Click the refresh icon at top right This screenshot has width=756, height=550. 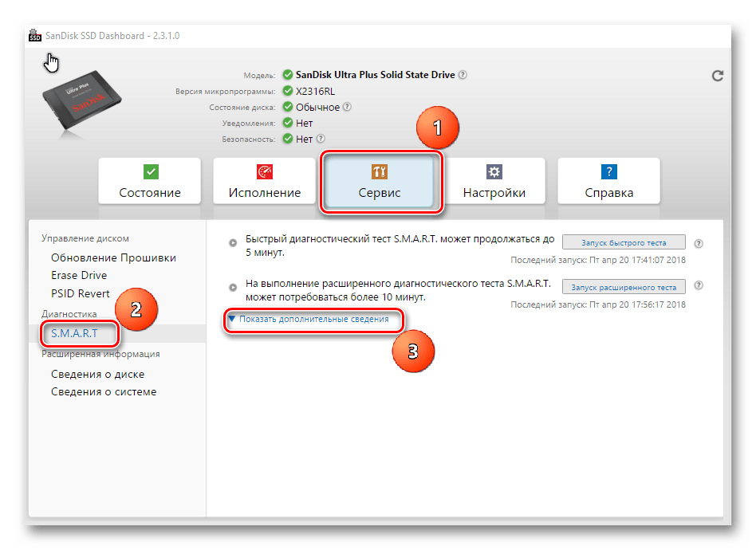point(718,76)
